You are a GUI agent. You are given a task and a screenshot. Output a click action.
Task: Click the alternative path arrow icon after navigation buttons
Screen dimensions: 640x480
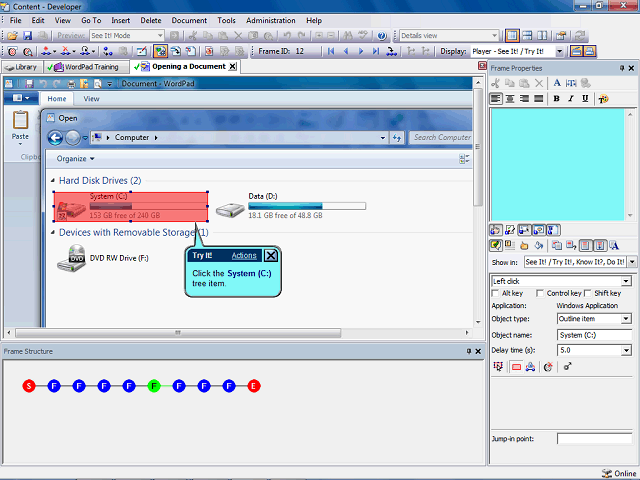point(391,51)
